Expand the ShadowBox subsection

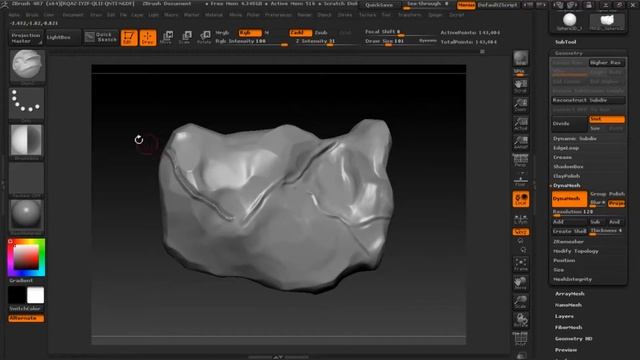point(568,167)
